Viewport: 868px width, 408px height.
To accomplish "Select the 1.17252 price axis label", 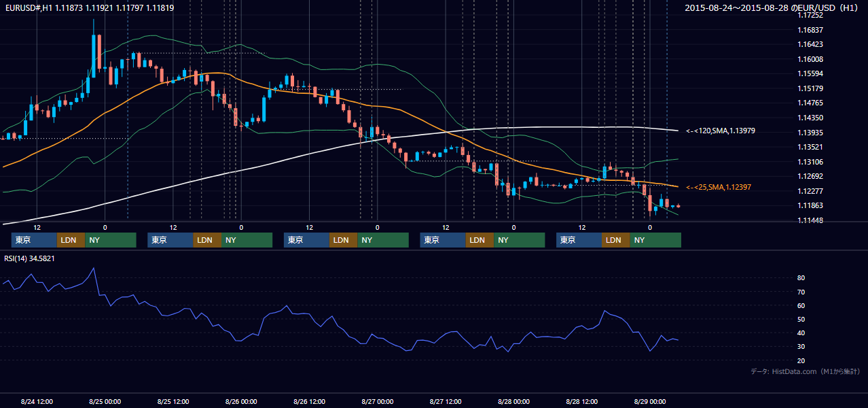I will click(x=810, y=15).
